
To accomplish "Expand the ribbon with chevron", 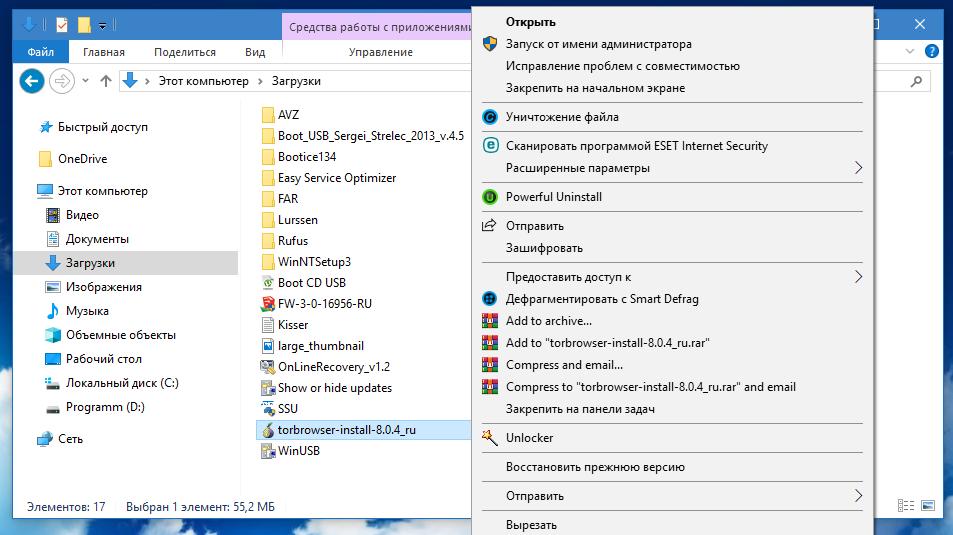I will [x=910, y=52].
